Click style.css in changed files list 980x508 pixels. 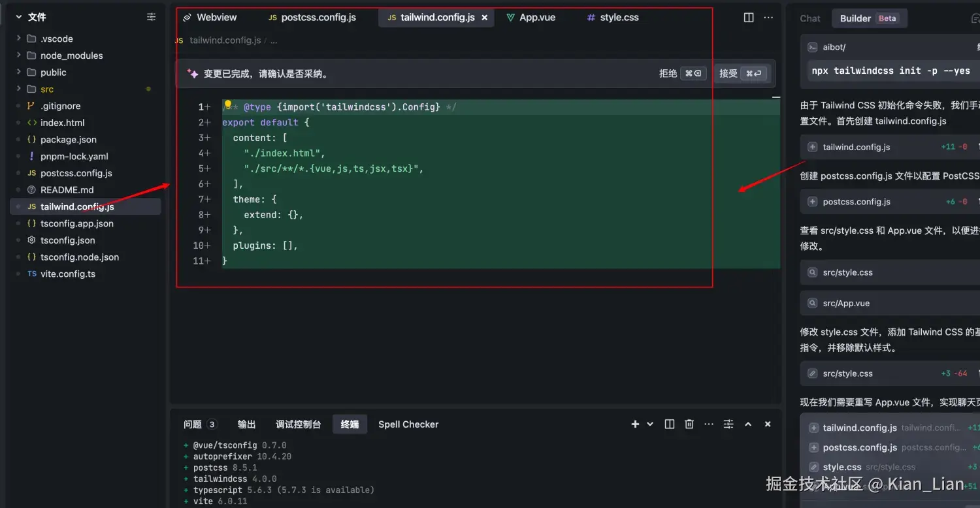pos(841,468)
